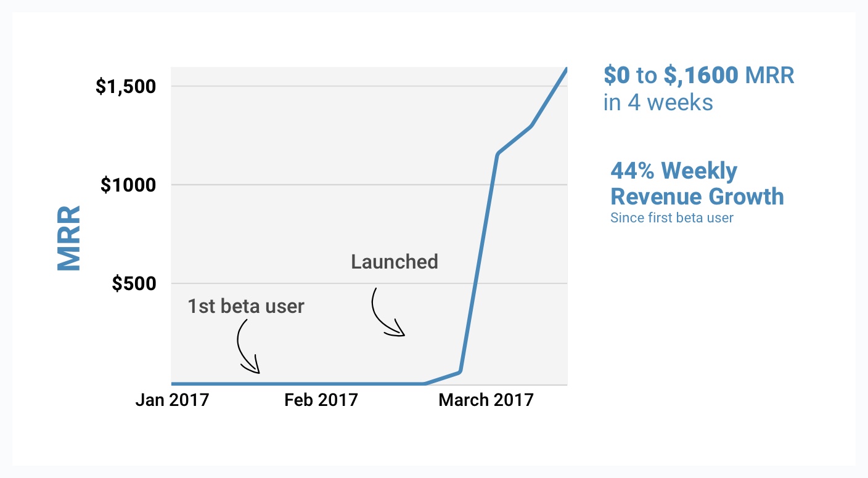The image size is (868, 478).
Task: Select the 1st beta user annotation
Action: [x=246, y=306]
